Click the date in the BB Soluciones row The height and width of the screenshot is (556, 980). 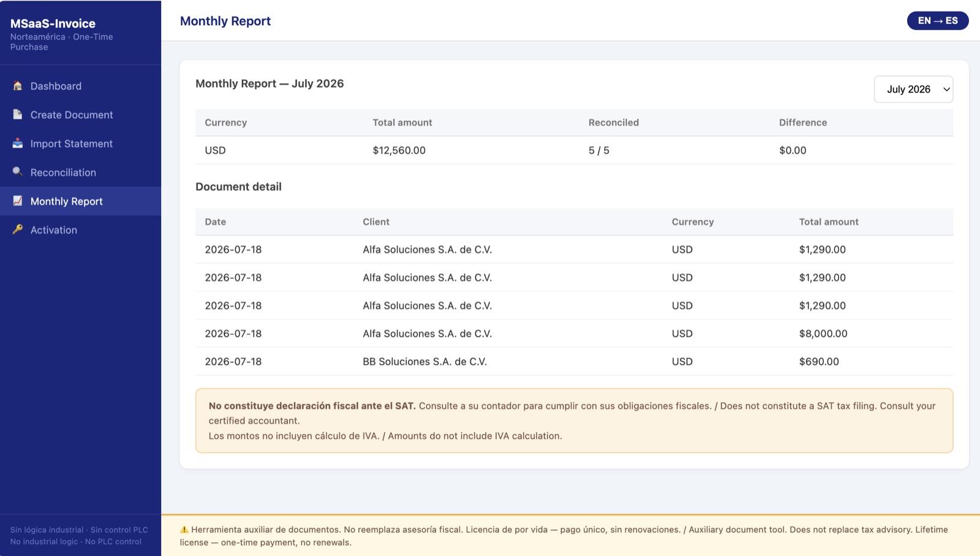233,362
